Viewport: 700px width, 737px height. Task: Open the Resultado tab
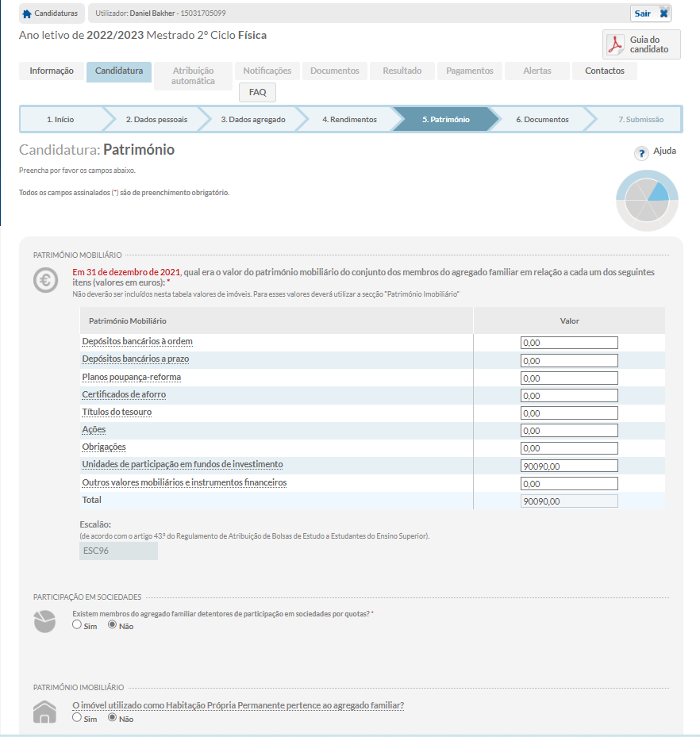coord(402,71)
